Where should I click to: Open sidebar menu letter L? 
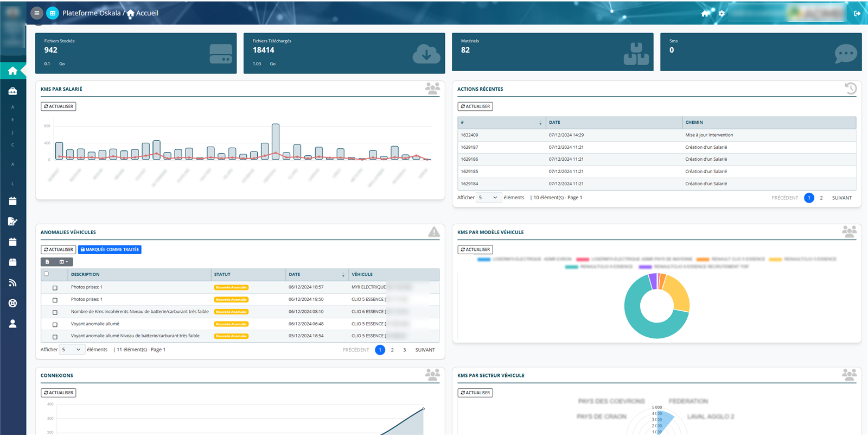(x=12, y=184)
